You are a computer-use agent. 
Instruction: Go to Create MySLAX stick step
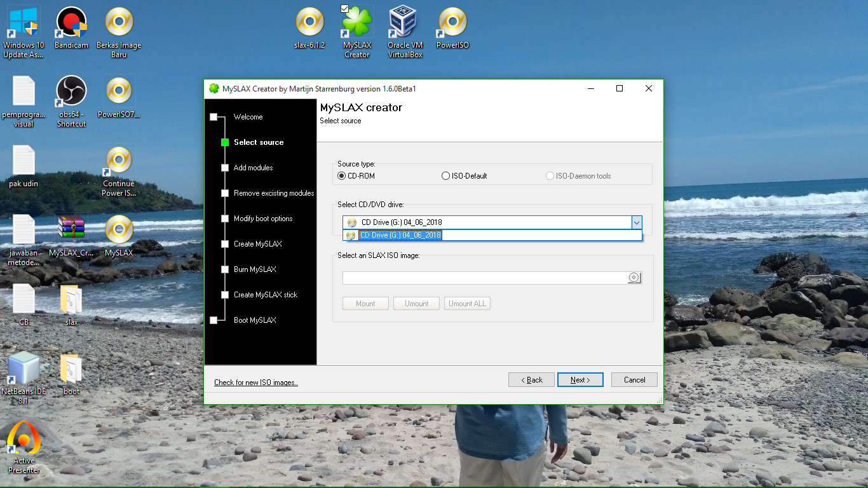(266, 295)
